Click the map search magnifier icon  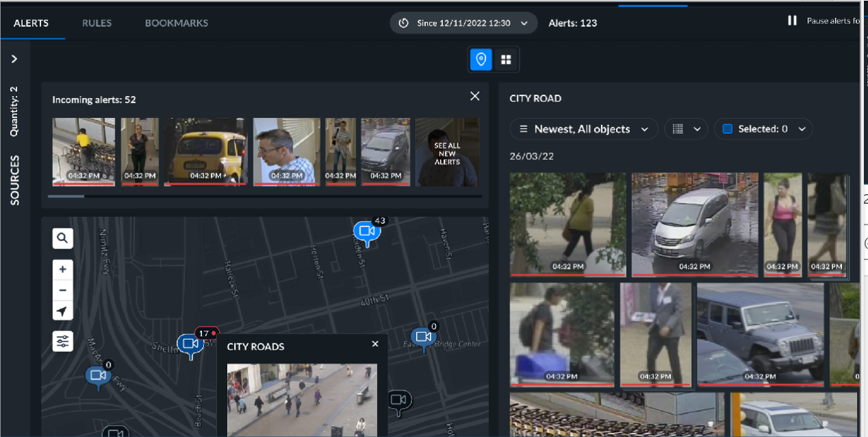pos(62,238)
